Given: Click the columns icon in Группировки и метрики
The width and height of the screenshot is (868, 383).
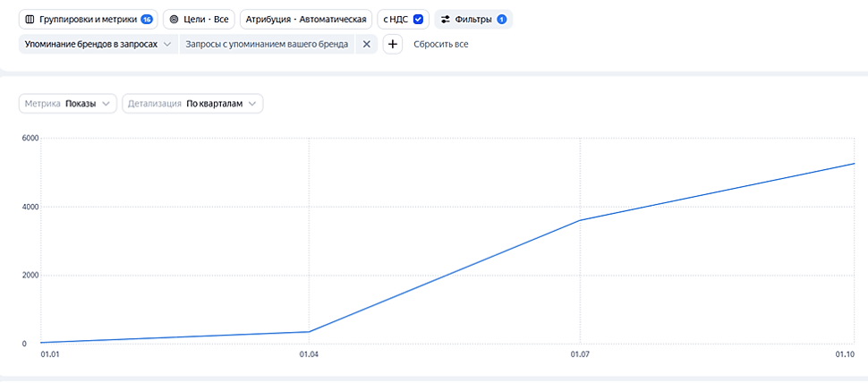Looking at the screenshot, I should coord(30,20).
